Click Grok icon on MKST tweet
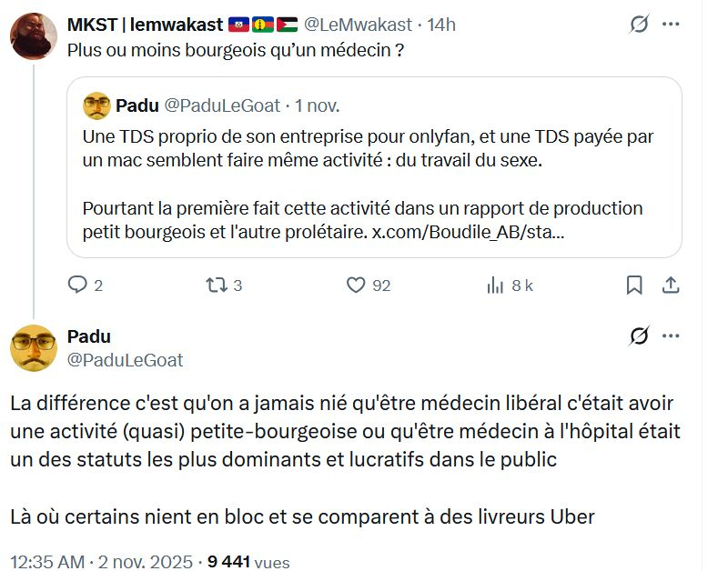The width and height of the screenshot is (728, 571). click(x=639, y=25)
